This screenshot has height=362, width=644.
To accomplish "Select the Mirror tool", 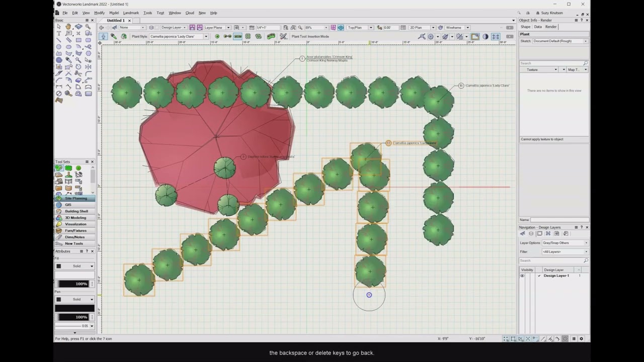I will (x=88, y=66).
